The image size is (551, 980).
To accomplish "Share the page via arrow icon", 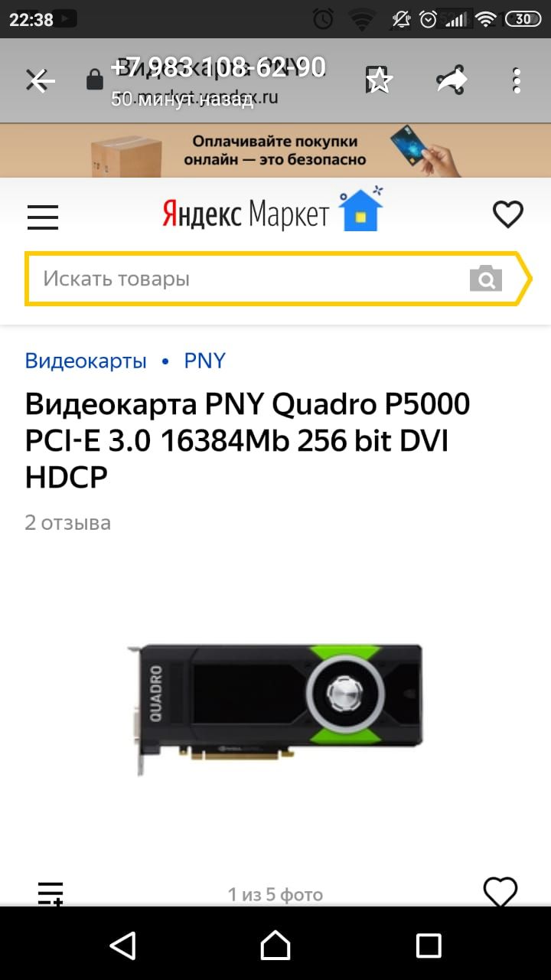I will [452, 80].
